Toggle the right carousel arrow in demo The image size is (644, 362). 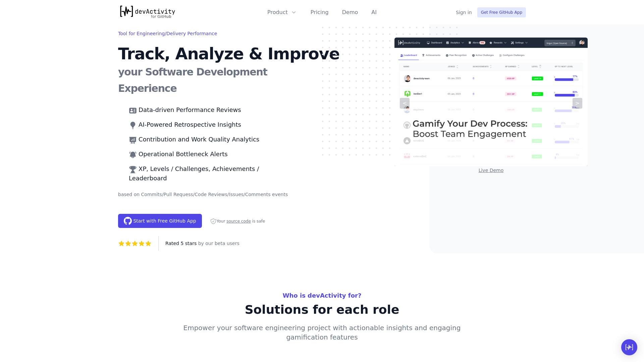(x=578, y=103)
